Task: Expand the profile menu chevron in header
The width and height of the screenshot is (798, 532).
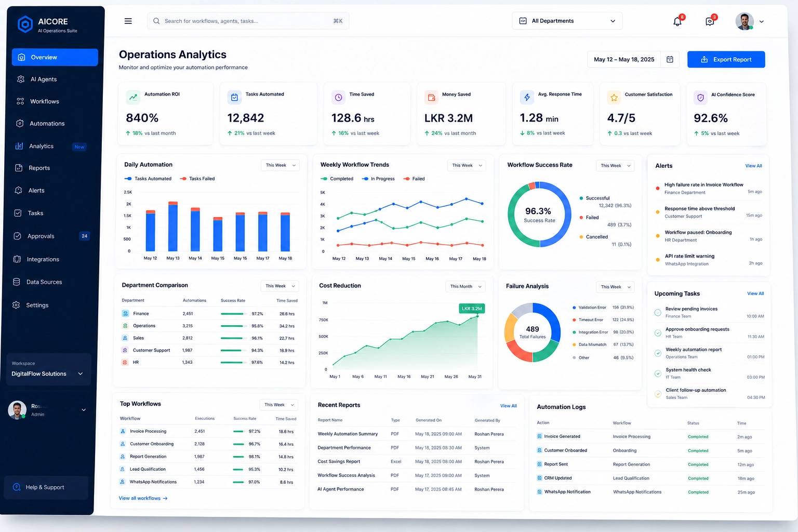Action: click(x=762, y=22)
